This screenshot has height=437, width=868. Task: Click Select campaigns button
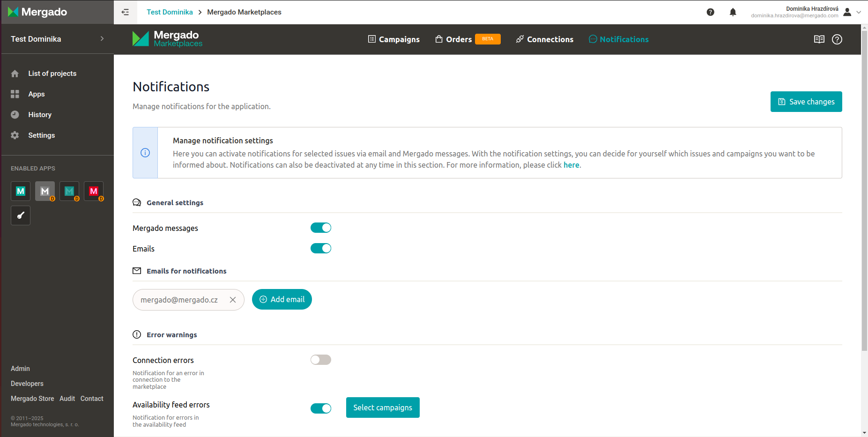coord(383,407)
